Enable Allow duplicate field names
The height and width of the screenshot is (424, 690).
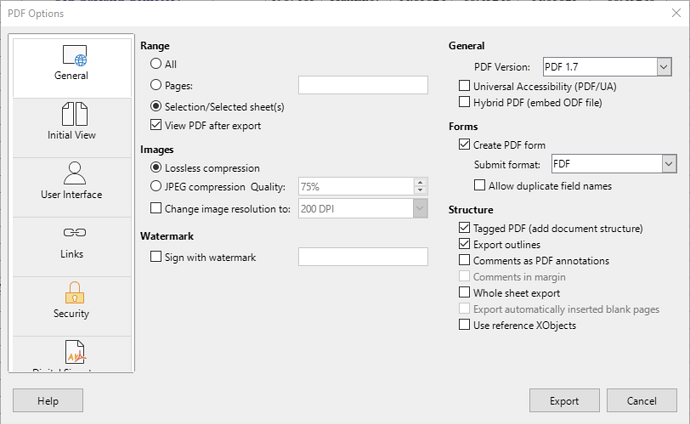480,185
